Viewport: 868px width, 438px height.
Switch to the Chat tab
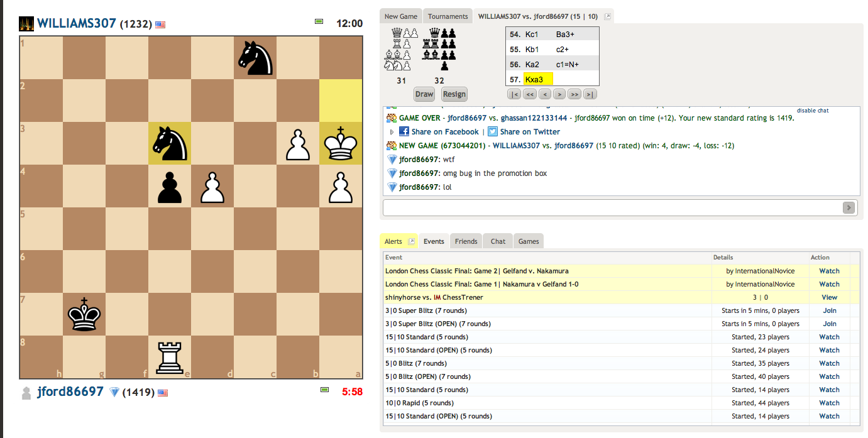[498, 241]
